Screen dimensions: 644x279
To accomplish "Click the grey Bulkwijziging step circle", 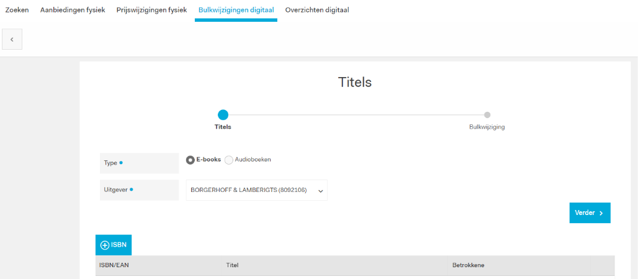I will pyautogui.click(x=487, y=115).
